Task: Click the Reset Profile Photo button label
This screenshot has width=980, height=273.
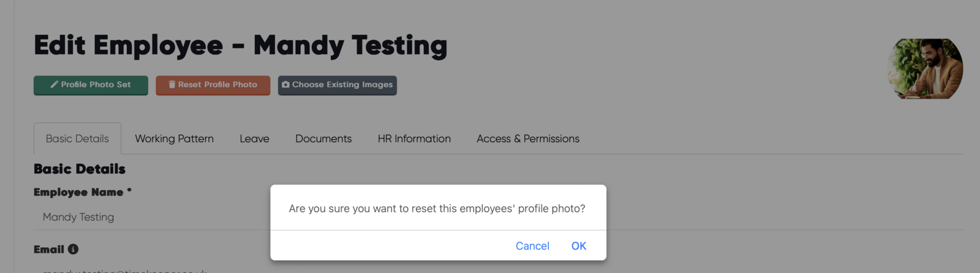Action: click(x=217, y=85)
